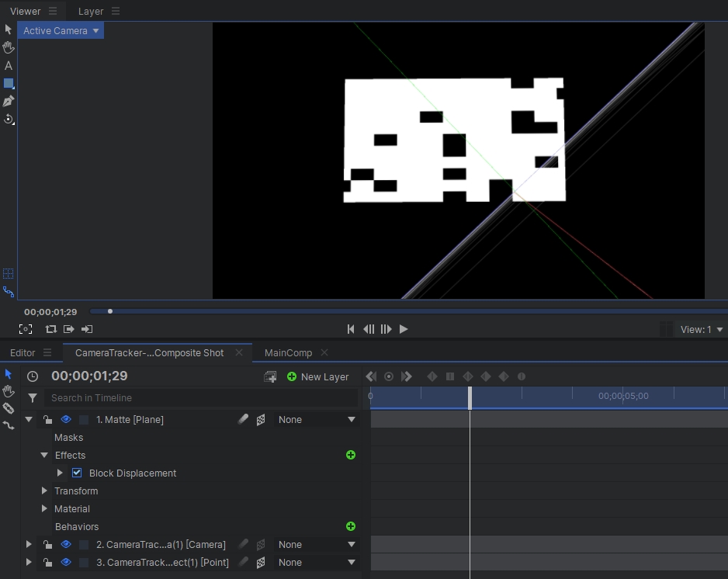
Task: Toggle visibility of the CameraTracker Point layer
Action: [x=66, y=563]
